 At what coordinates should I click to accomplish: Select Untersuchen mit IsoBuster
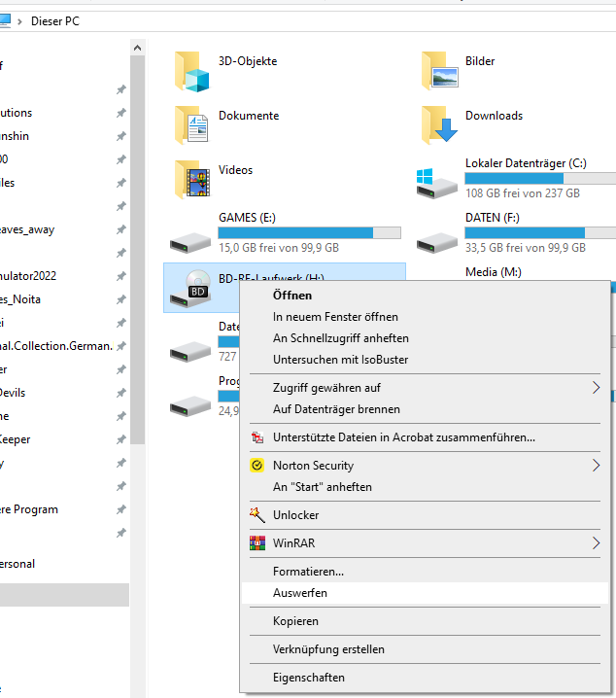coord(425,360)
